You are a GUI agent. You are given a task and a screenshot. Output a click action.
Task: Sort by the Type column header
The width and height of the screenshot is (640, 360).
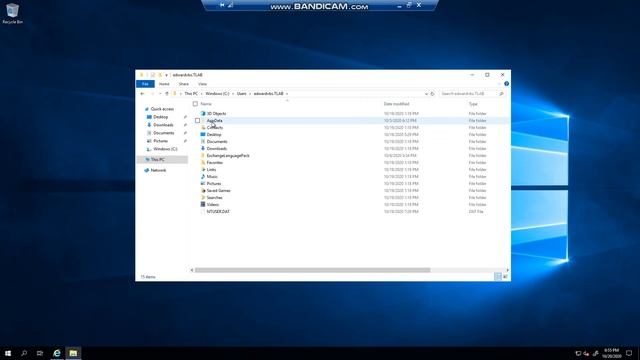point(473,104)
